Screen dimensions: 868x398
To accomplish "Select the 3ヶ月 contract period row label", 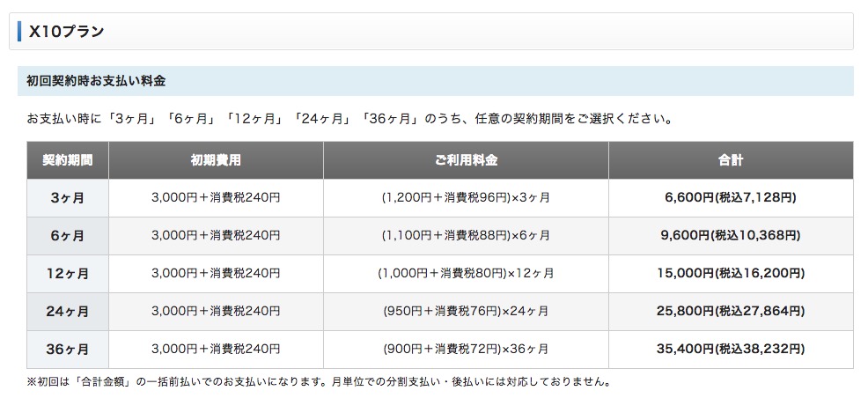I will coord(68,198).
